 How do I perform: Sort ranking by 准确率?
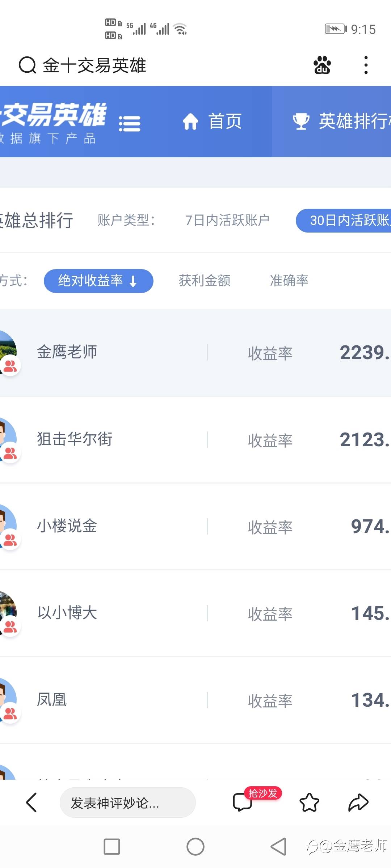(x=289, y=281)
